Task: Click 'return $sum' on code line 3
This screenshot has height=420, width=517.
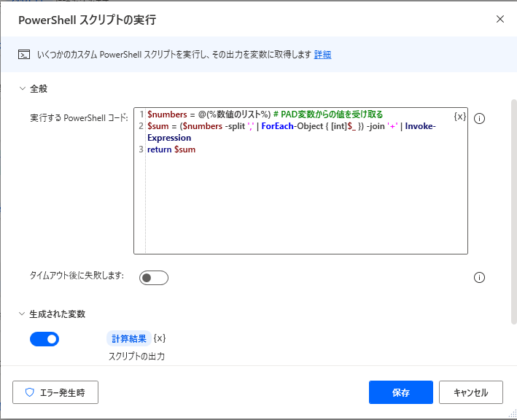Action: tap(171, 149)
